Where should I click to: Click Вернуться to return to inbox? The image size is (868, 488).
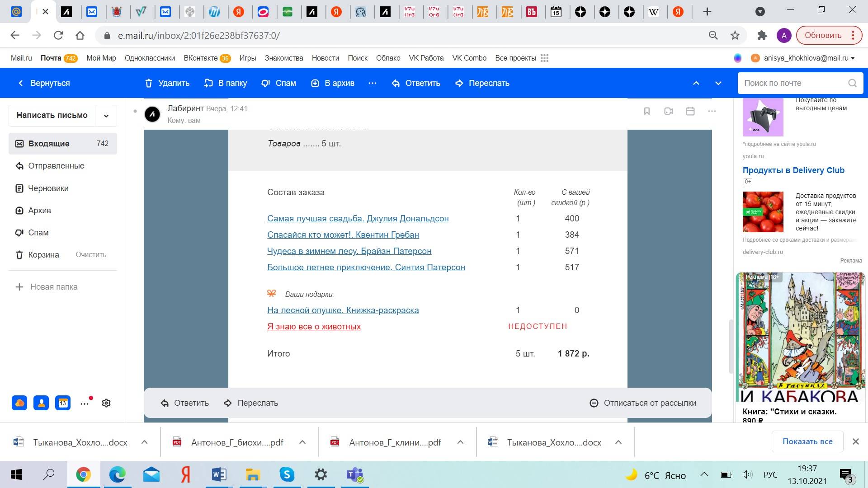[44, 83]
